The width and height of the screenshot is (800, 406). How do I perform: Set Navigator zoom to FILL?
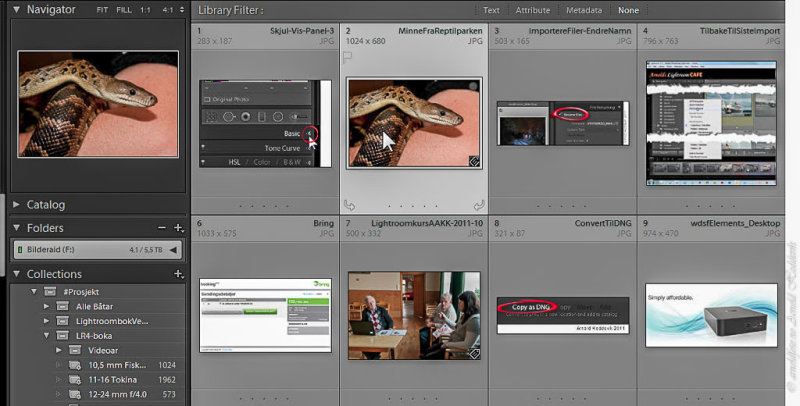124,10
